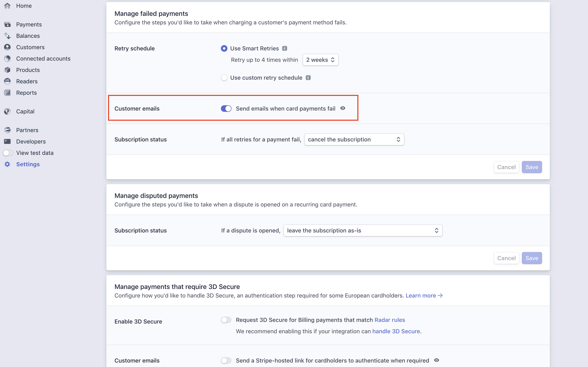
Task: Preview failed card payment email eye icon
Action: (x=343, y=108)
